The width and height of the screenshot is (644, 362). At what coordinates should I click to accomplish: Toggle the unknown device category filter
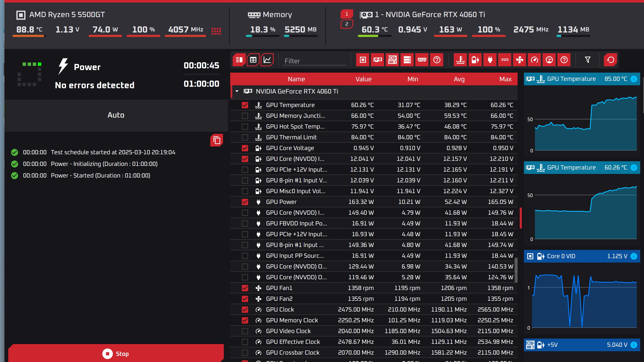(x=437, y=60)
